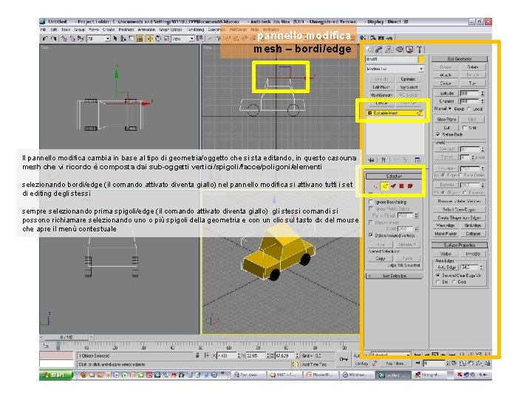
Task: Click the Divide button
Action: [x=446, y=83]
